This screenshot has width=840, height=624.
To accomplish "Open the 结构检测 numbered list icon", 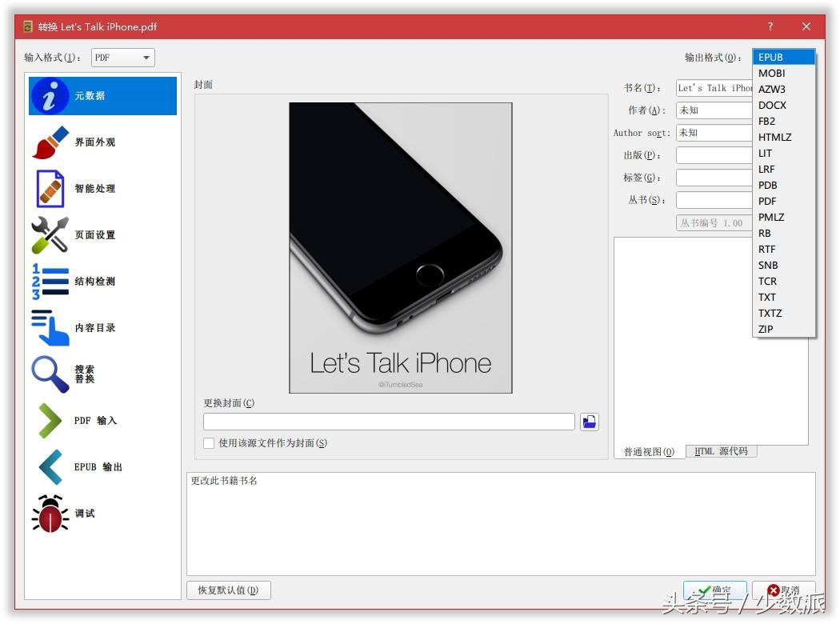I will pos(50,282).
